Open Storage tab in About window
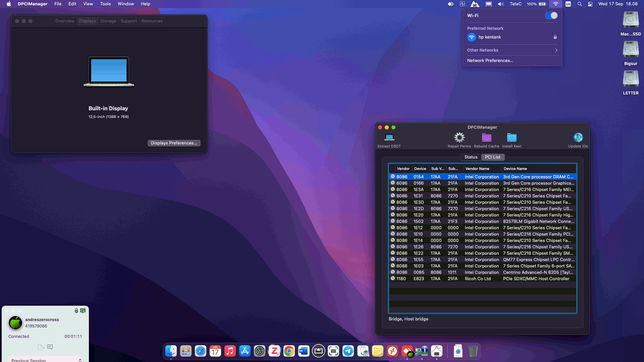Image resolution: width=644 pixels, height=362 pixels. pos(108,21)
